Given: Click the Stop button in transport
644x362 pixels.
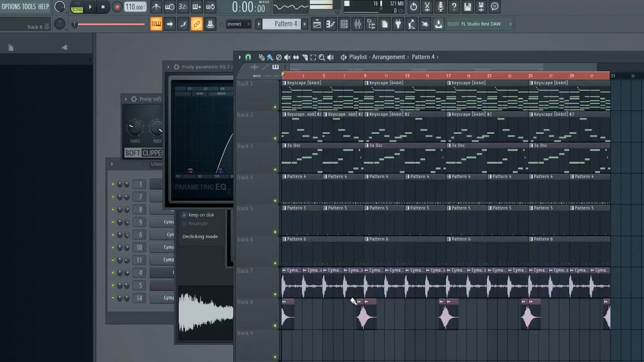Looking at the screenshot, I should pyautogui.click(x=103, y=7).
